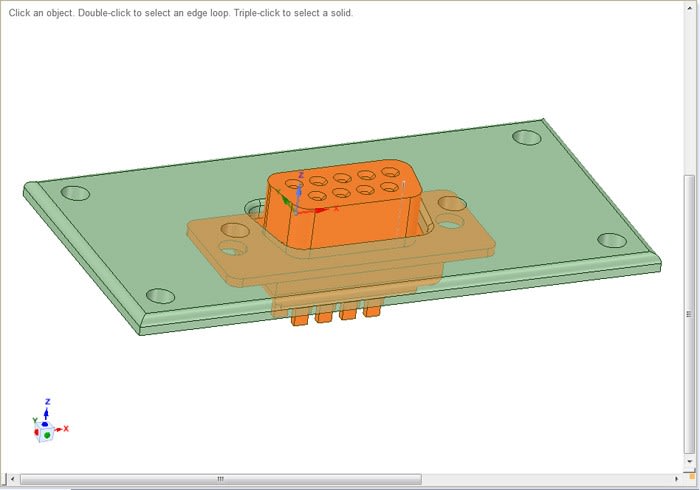Click the left flange screw hole

[x=235, y=230]
